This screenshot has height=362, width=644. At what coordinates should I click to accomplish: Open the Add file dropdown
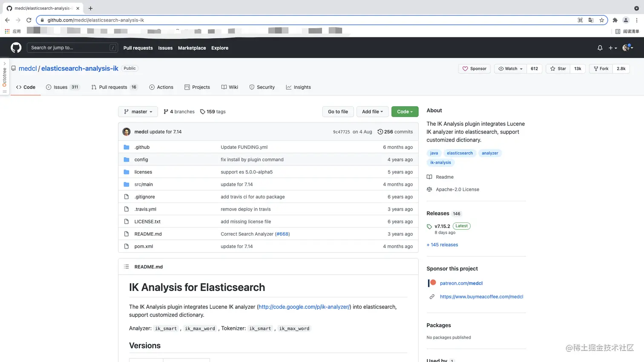click(372, 111)
